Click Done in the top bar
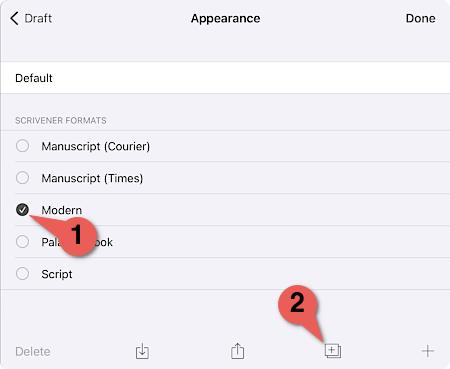This screenshot has height=369, width=450. [x=420, y=18]
